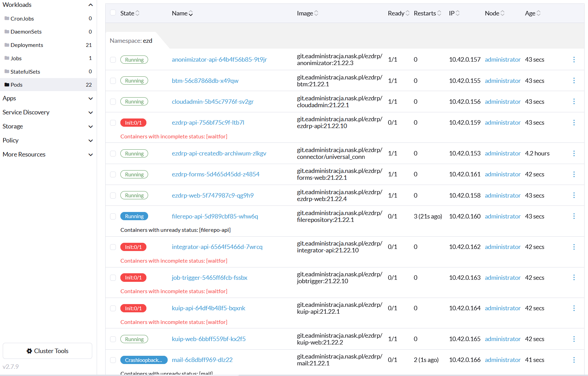Open DaemonSets in the sidebar

pyautogui.click(x=48, y=32)
